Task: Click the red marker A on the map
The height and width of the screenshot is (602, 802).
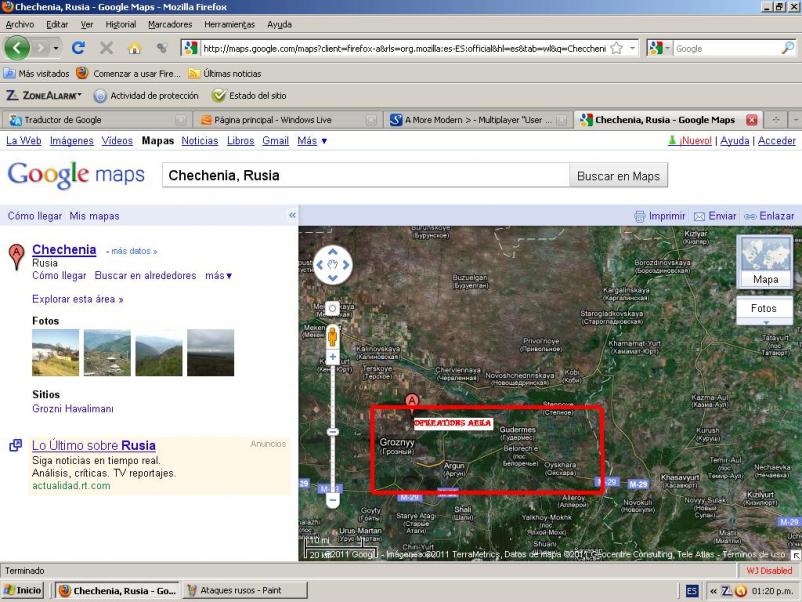Action: (x=411, y=402)
